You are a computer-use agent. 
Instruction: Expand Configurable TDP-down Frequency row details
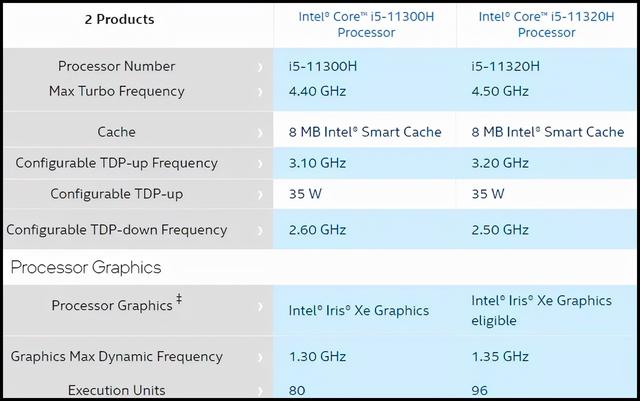tap(260, 230)
